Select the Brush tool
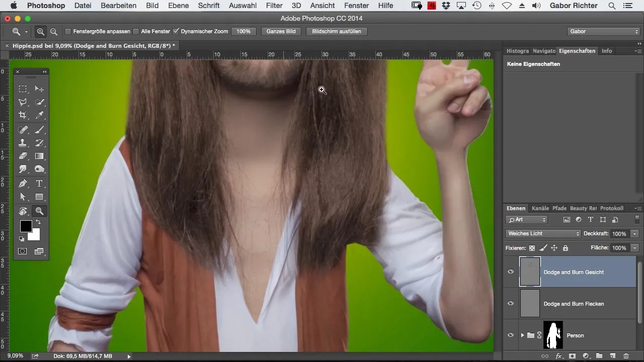Image resolution: width=644 pixels, height=362 pixels. (x=39, y=130)
